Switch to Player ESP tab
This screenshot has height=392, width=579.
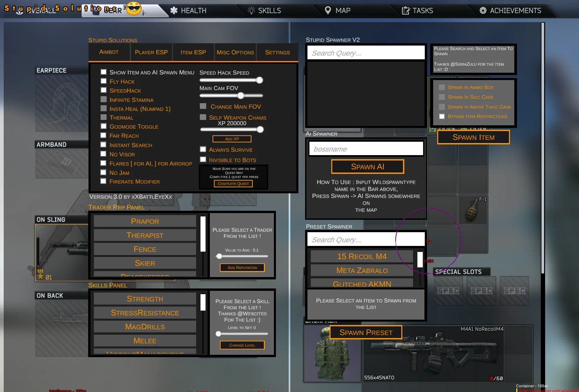[151, 52]
